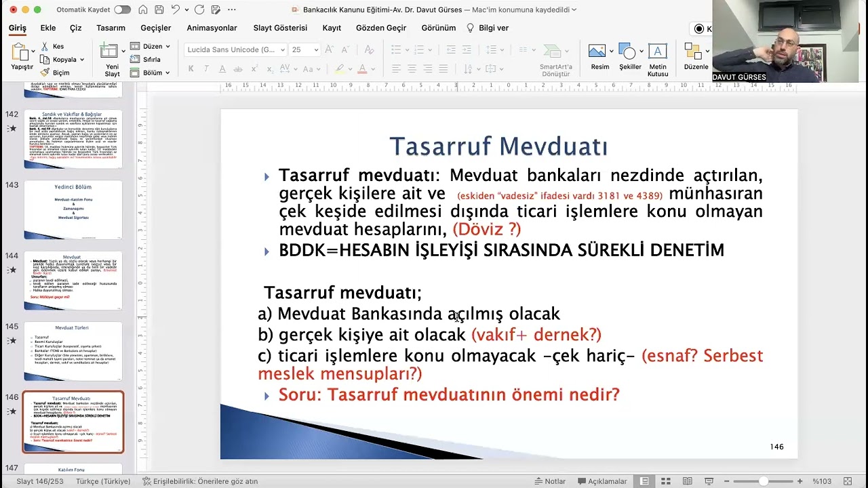Click zoom out minus button

tap(726, 481)
